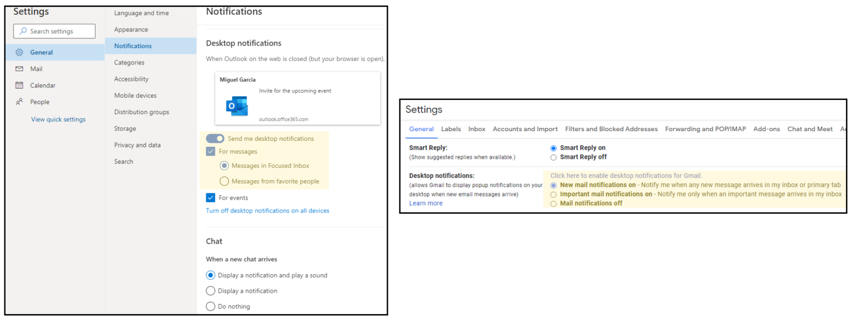The height and width of the screenshot is (321, 868).
Task: Click the Mail envelope icon
Action: point(19,69)
